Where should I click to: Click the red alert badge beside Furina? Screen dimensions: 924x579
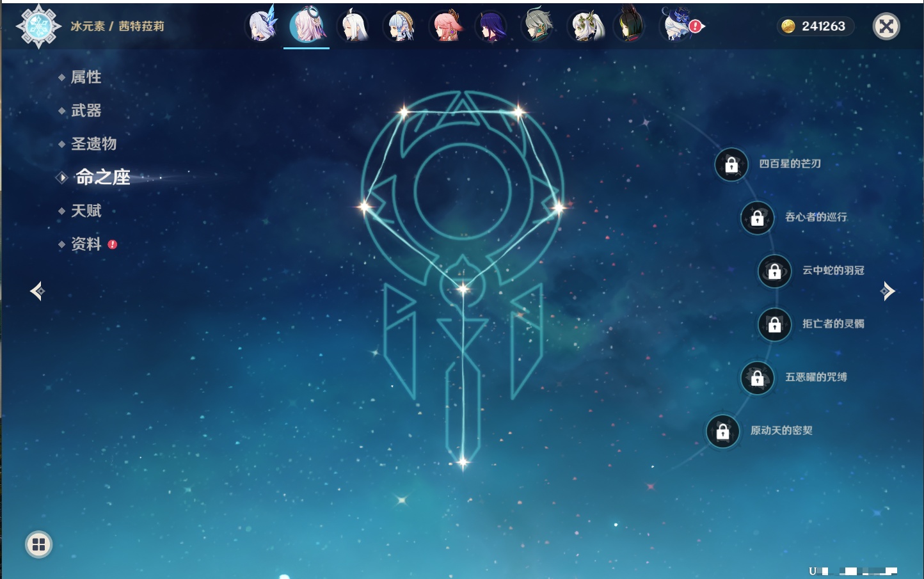point(696,26)
